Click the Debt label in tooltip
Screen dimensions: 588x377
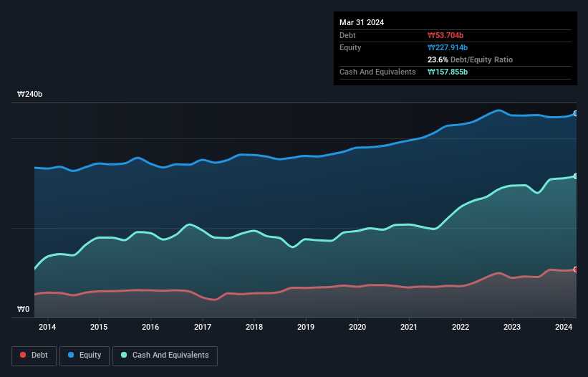click(x=347, y=35)
